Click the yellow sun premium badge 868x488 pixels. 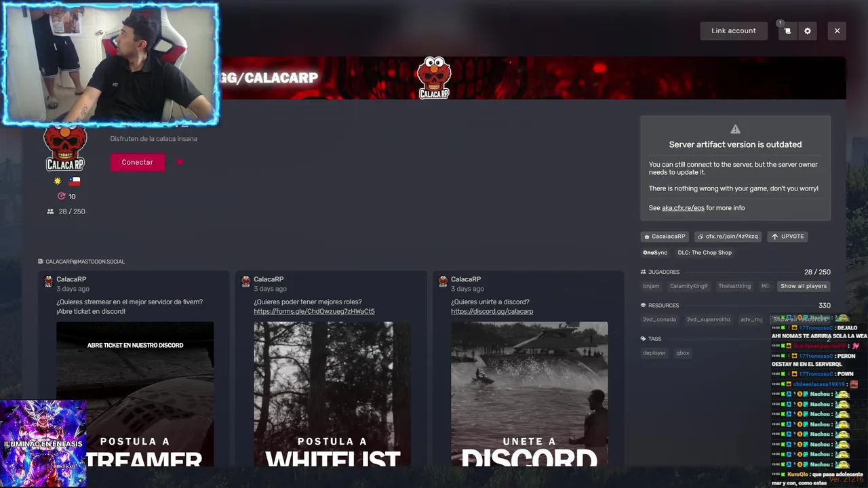[58, 182]
